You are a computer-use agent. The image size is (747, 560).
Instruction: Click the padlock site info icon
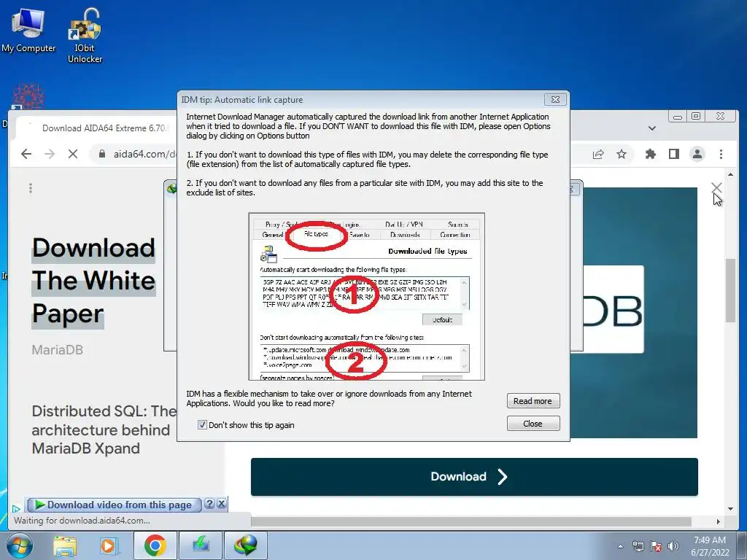[101, 154]
